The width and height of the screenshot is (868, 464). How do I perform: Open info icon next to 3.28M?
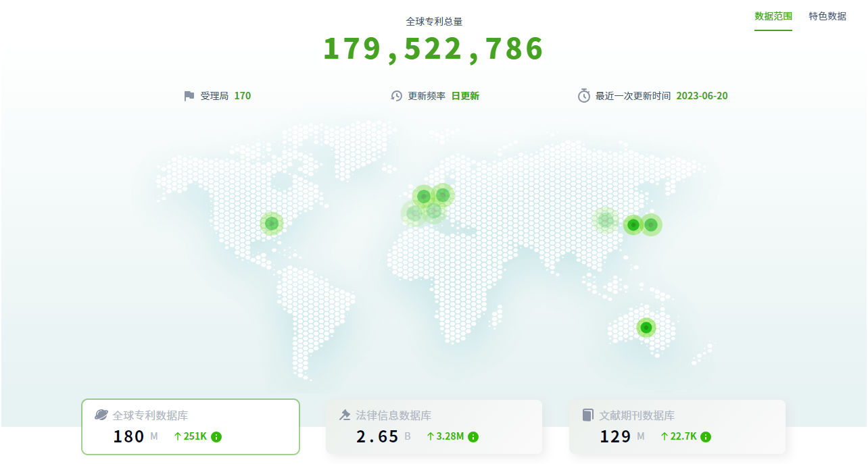473,437
